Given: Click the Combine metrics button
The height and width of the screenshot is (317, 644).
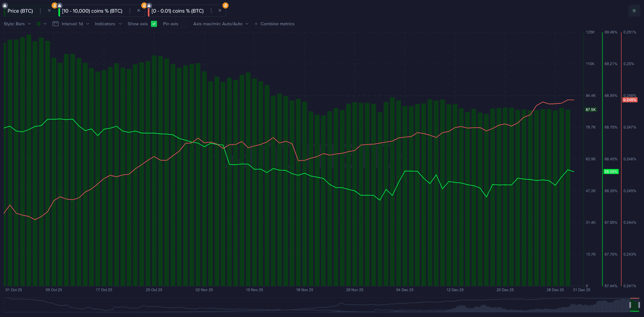Looking at the screenshot, I should (x=274, y=24).
